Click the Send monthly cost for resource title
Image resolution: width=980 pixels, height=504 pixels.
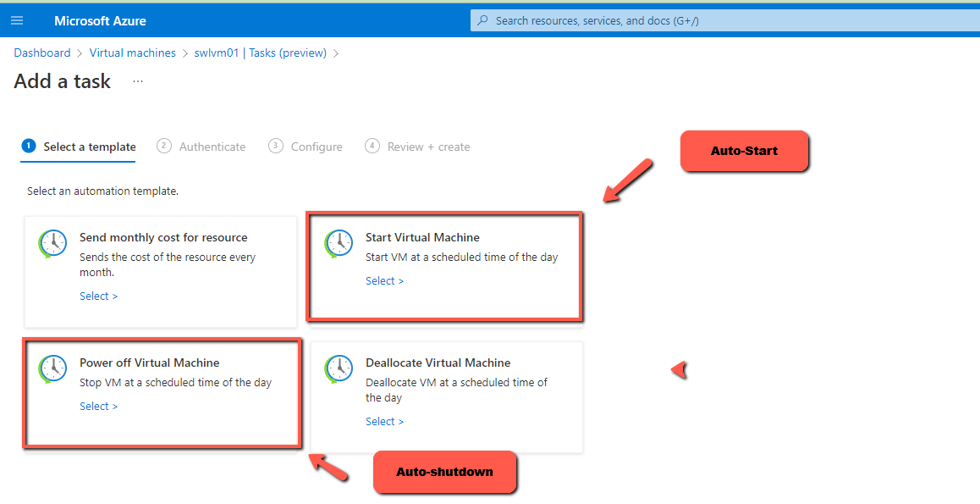163,238
